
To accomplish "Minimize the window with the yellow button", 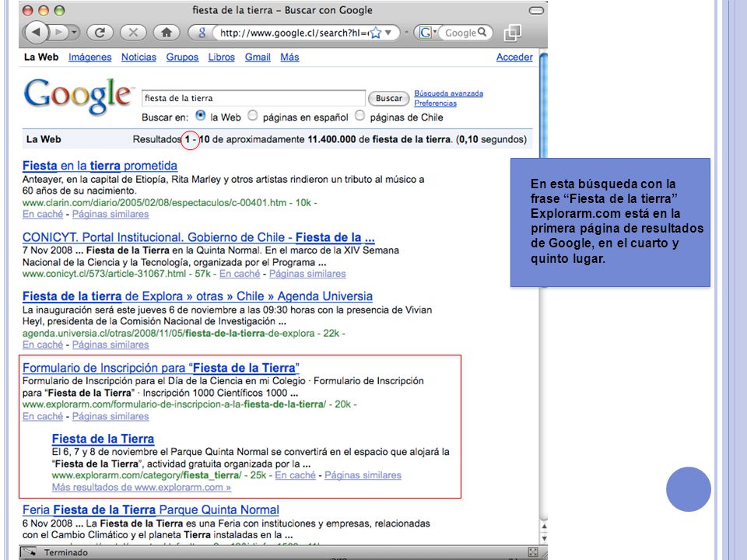I will pos(44,10).
